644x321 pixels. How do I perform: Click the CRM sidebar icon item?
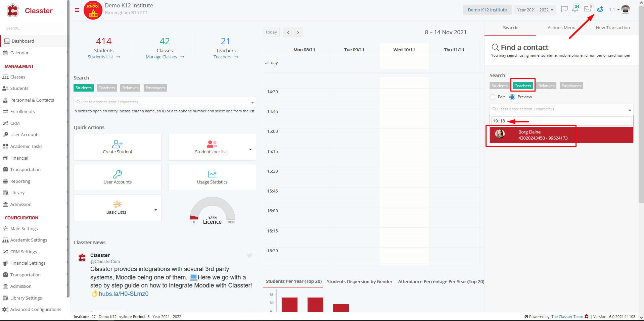pyautogui.click(x=15, y=123)
